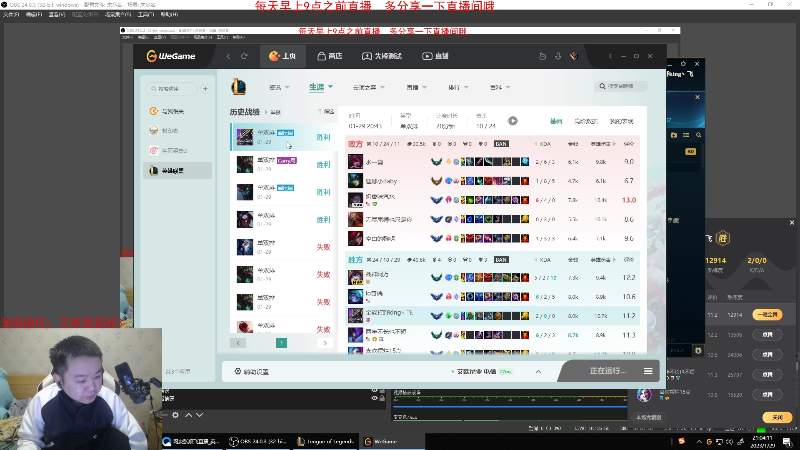The image size is (800, 450).
Task: Dismiss the League client notification banner
Action: click(x=697, y=97)
